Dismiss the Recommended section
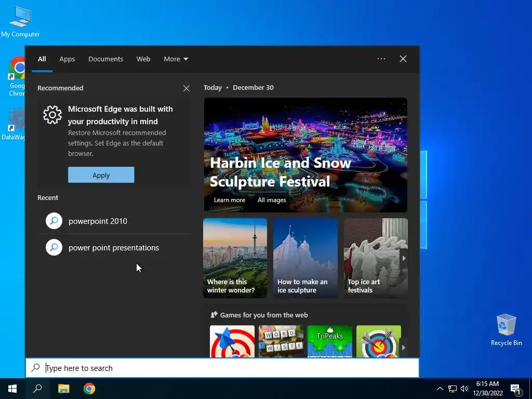532x399 pixels. coord(187,88)
